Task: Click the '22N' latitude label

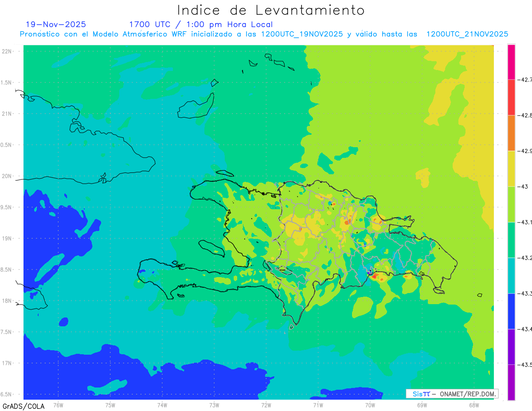Action: pyautogui.click(x=7, y=51)
